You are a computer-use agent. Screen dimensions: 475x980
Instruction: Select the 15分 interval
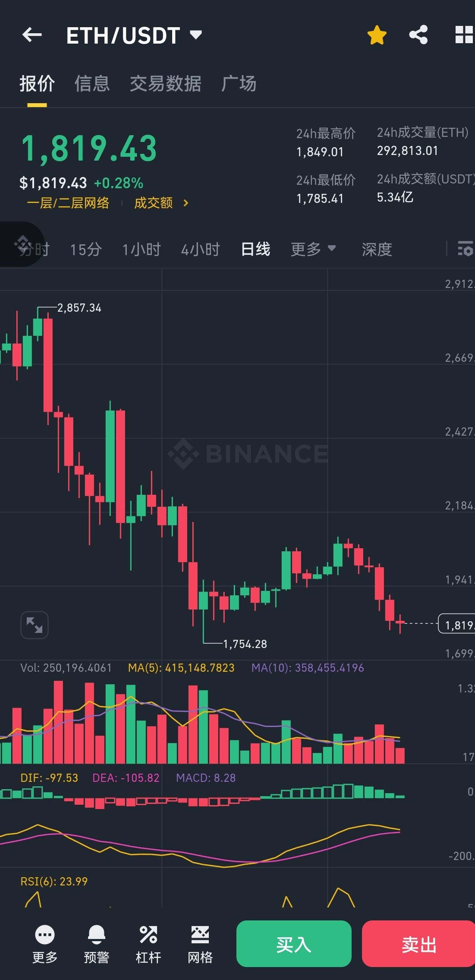[86, 249]
